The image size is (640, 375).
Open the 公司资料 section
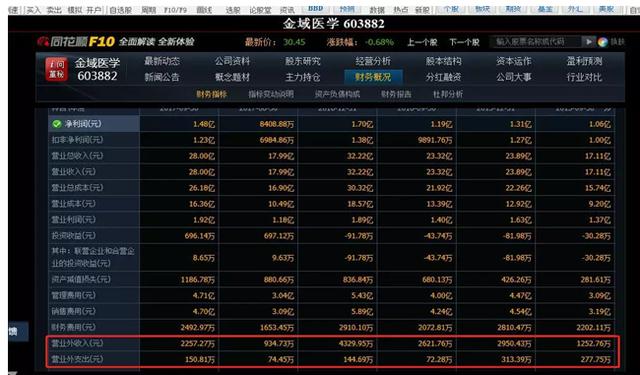[232, 61]
